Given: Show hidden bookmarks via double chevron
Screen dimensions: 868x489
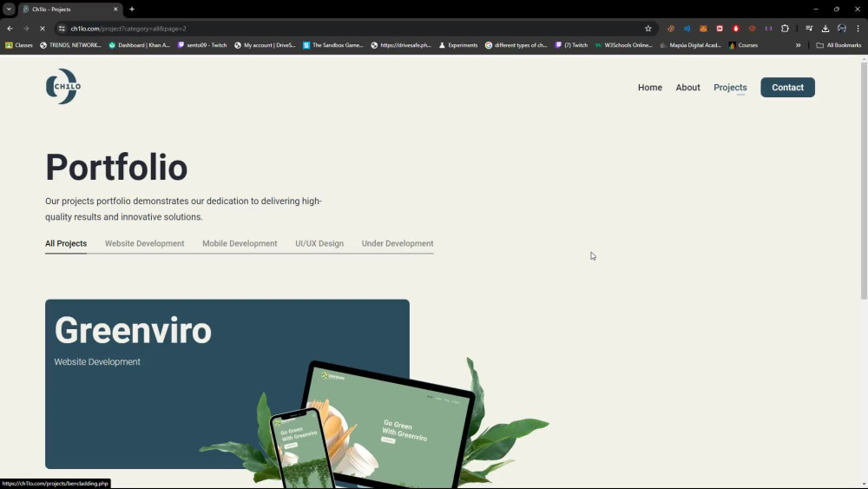Looking at the screenshot, I should pyautogui.click(x=798, y=45).
